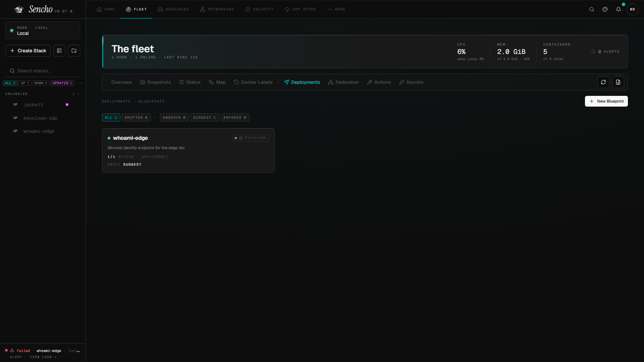Click the New Blueprint button
Image resolution: width=644 pixels, height=362 pixels.
(606, 101)
